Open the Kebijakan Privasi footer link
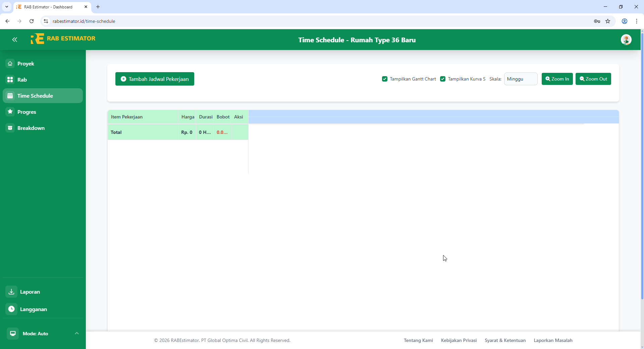The width and height of the screenshot is (644, 349). [x=459, y=340]
